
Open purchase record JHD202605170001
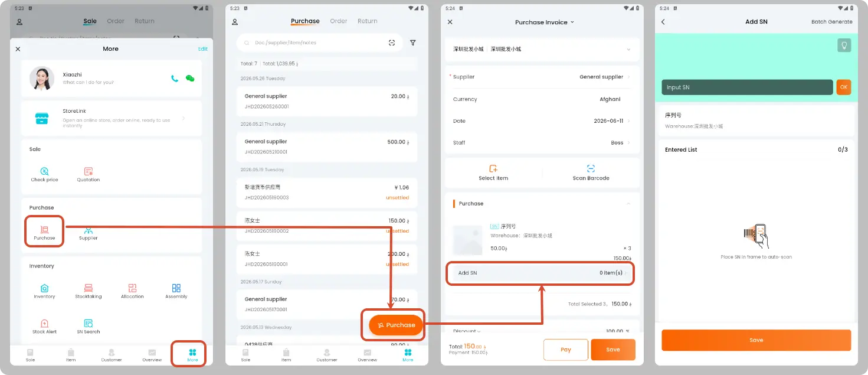tap(327, 304)
